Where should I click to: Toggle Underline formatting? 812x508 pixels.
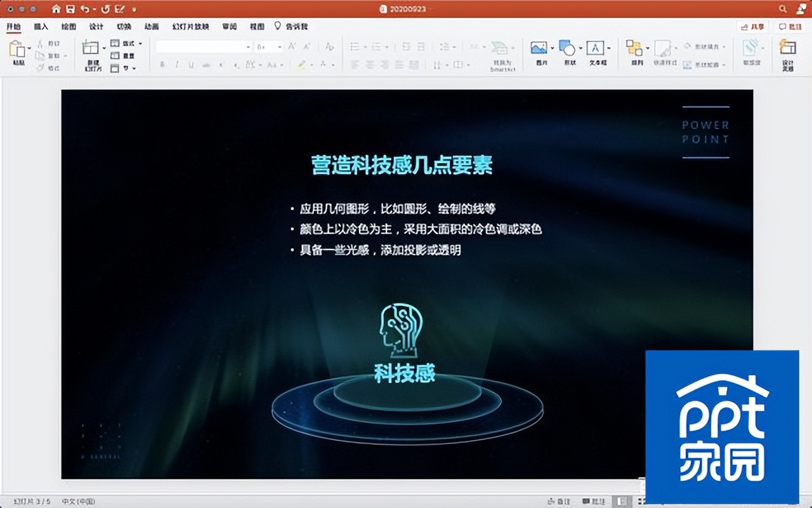(x=191, y=65)
